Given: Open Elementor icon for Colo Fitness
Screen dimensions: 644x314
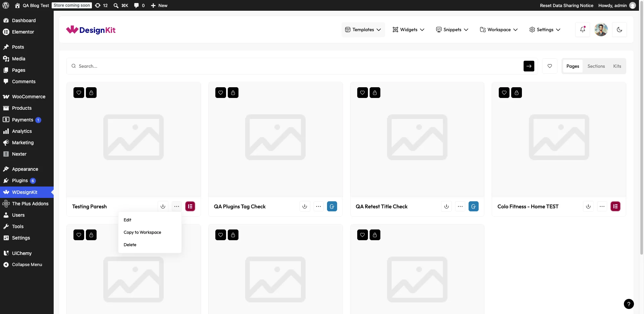Looking at the screenshot, I should click(x=615, y=206).
